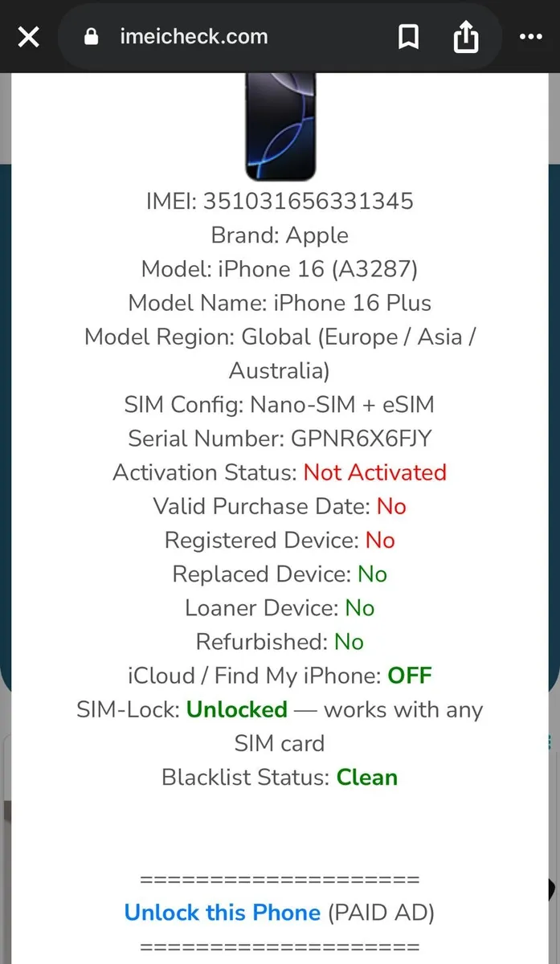Tap the lock icon in the address bar
560x964 pixels.
91,36
